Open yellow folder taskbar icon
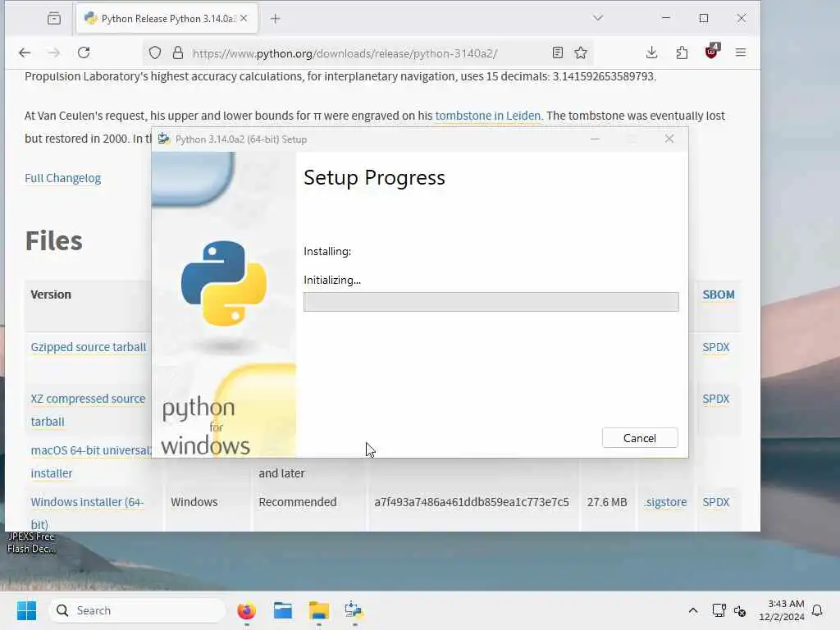Image resolution: width=840 pixels, height=630 pixels. [319, 610]
